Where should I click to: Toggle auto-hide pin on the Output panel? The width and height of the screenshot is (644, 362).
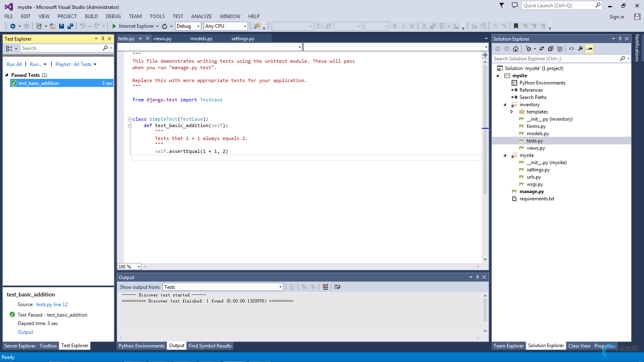coord(477,277)
